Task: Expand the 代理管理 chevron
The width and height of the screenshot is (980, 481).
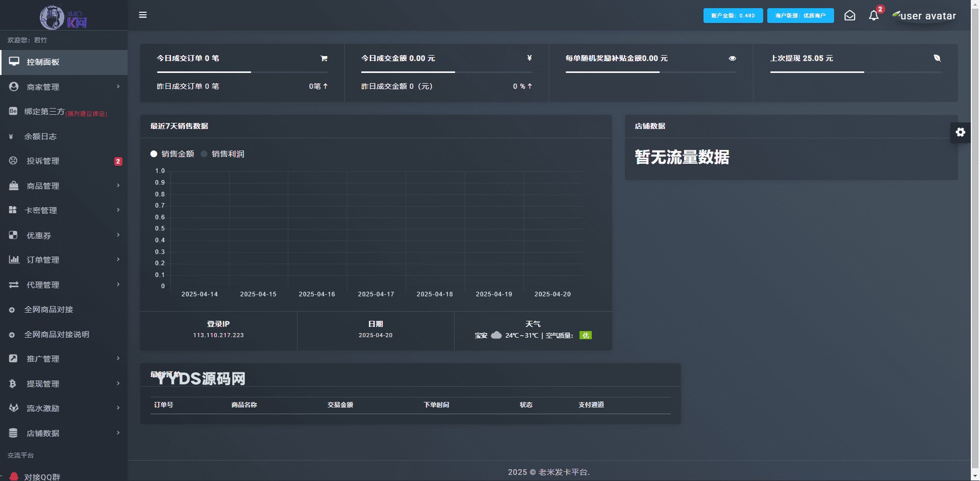Action: tap(118, 284)
